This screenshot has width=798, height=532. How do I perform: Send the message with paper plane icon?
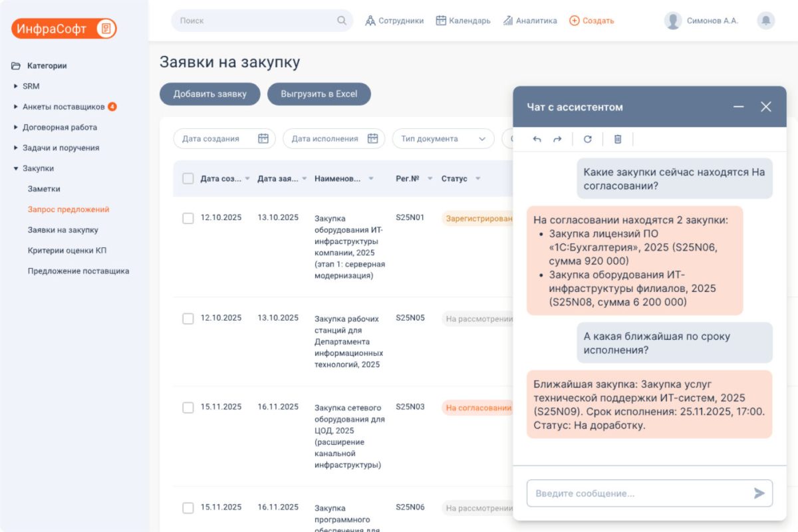[759, 493]
